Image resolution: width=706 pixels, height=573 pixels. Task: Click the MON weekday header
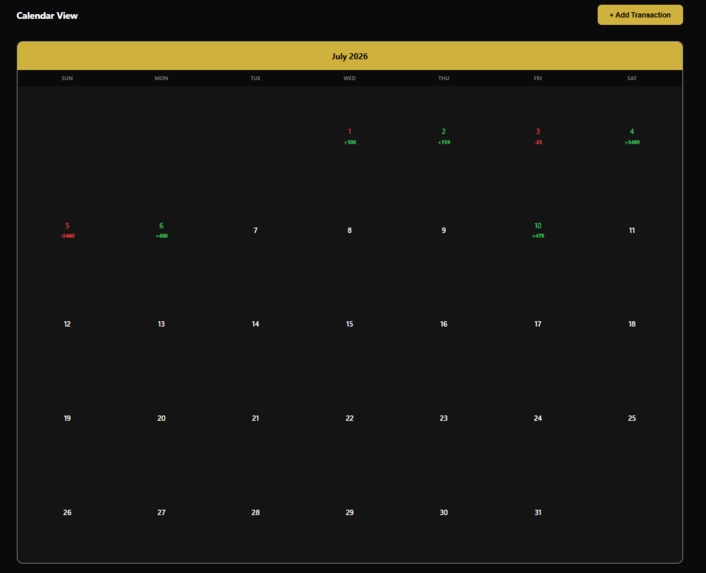[x=161, y=78]
